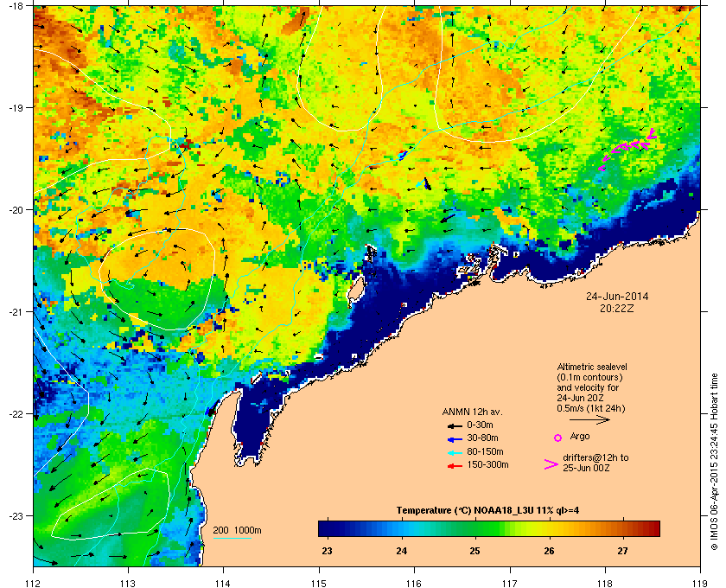Screen dimensions: 726x588
Task: Click the 115 longitude axis label
Action: coord(319,583)
